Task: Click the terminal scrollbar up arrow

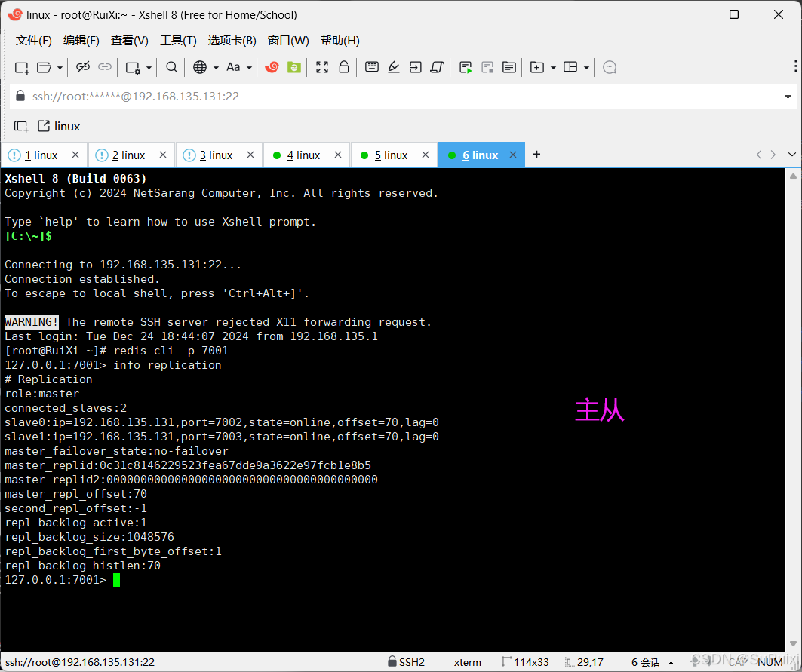Action: click(x=793, y=176)
